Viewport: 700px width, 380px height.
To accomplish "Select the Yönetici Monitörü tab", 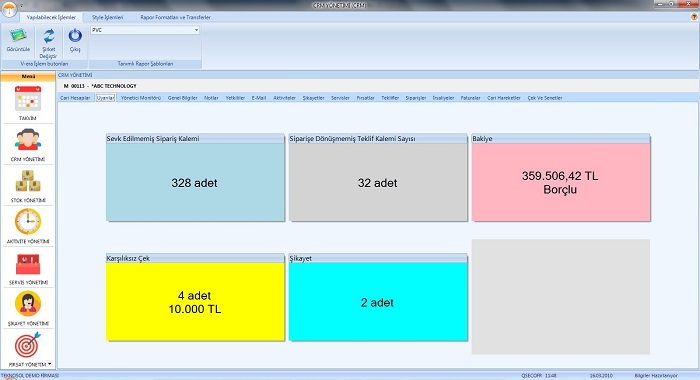I will coord(141,98).
